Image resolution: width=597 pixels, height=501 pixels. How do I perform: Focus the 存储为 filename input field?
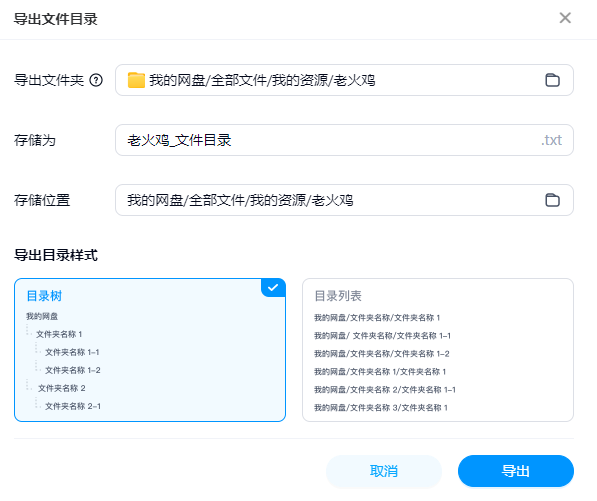coord(344,140)
